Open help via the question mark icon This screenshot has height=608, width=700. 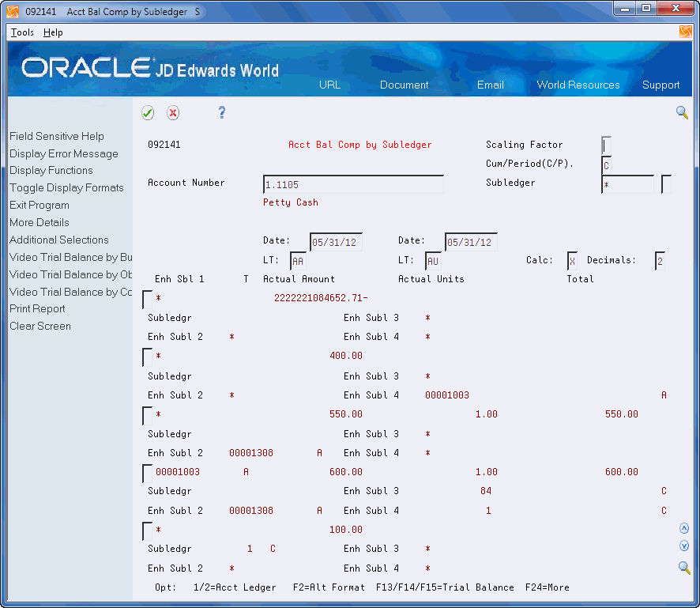pos(222,112)
